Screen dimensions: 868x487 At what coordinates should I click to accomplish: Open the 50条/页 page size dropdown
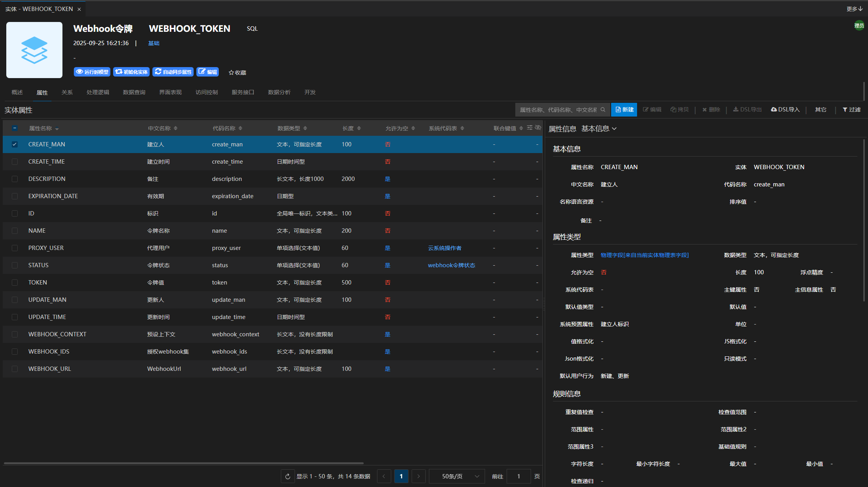click(x=457, y=476)
